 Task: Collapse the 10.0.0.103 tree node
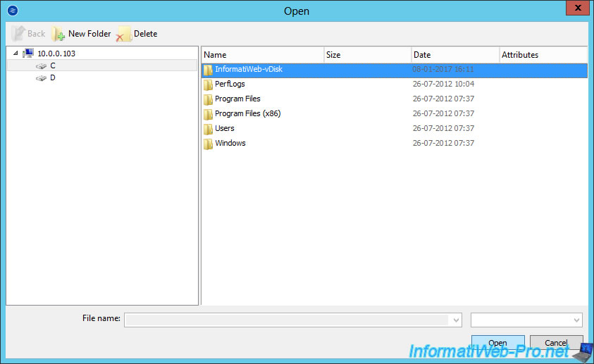click(x=16, y=54)
